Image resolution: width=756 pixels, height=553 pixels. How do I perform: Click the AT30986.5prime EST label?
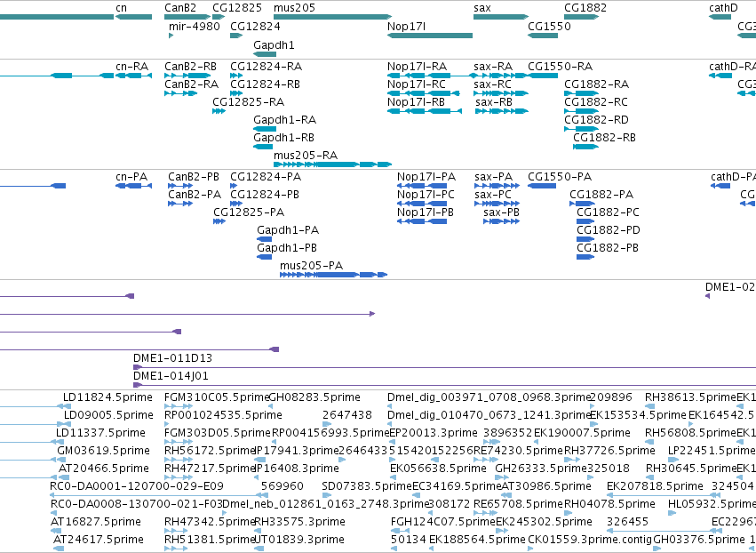tap(546, 486)
